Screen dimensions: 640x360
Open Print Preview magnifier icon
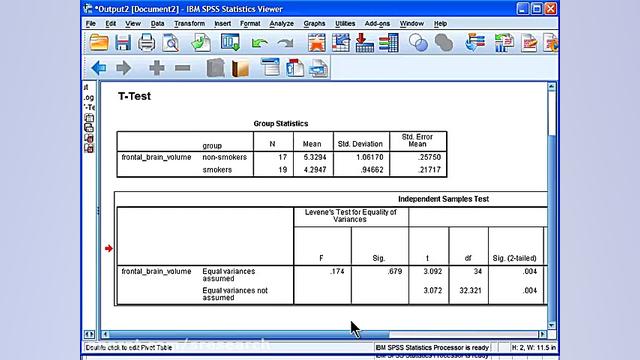coord(171,43)
